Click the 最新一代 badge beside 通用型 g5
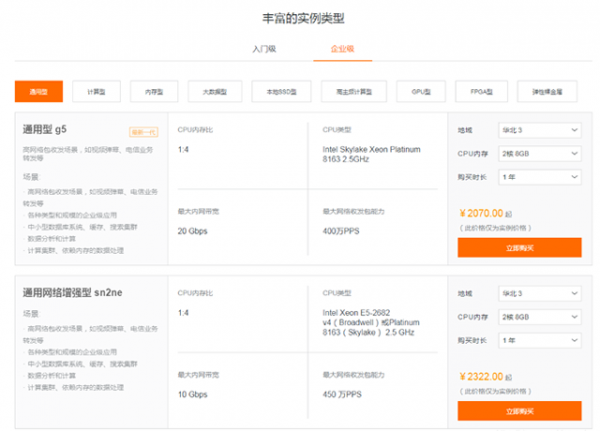600x431 pixels. pos(143,131)
